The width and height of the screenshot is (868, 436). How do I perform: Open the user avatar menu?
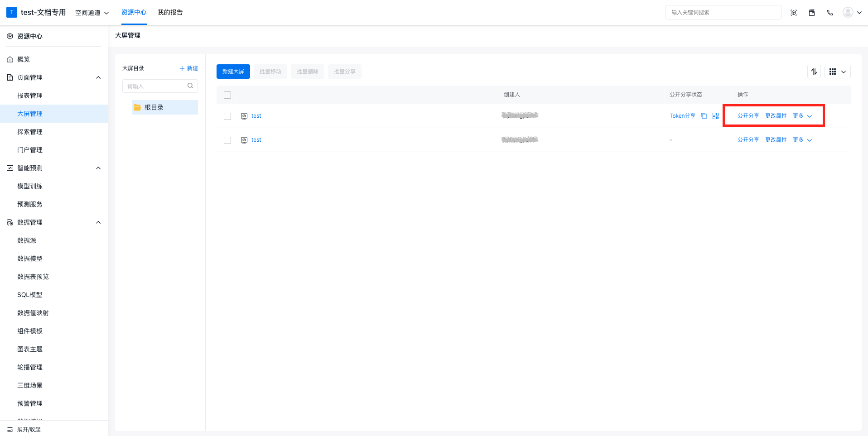[x=848, y=12]
